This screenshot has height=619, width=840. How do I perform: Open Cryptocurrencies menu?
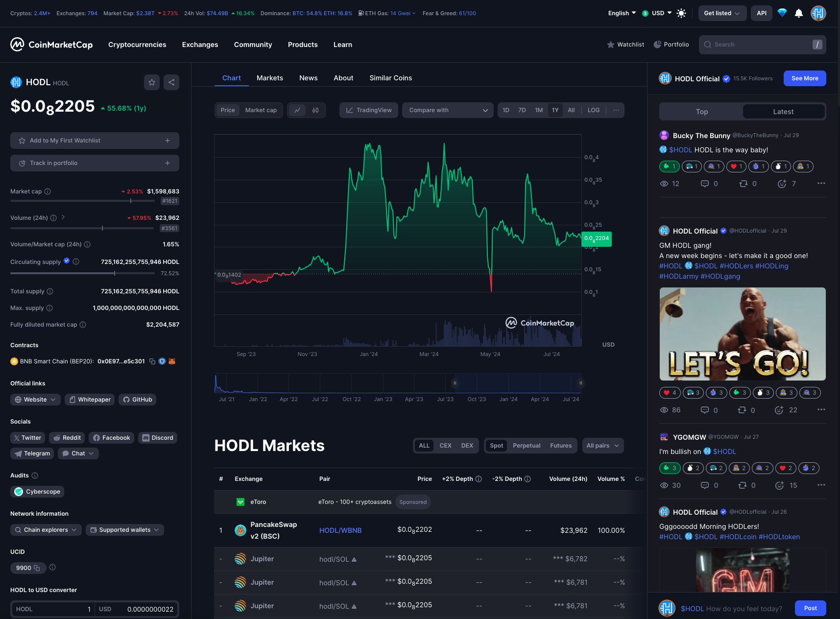click(x=137, y=45)
